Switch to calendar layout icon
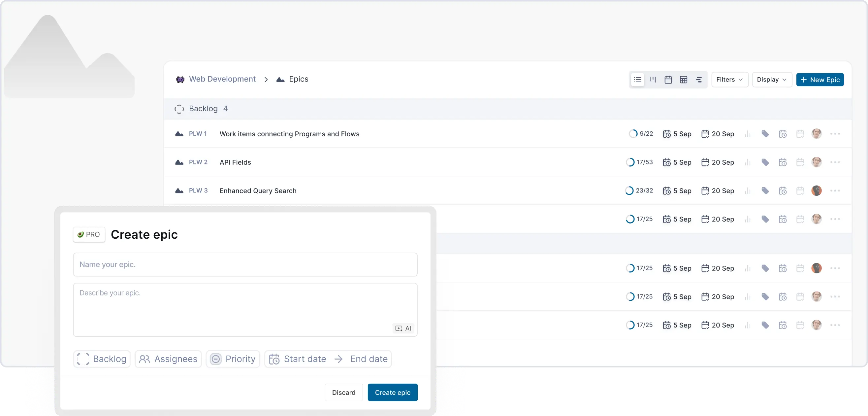The width and height of the screenshot is (868, 416). pos(668,80)
